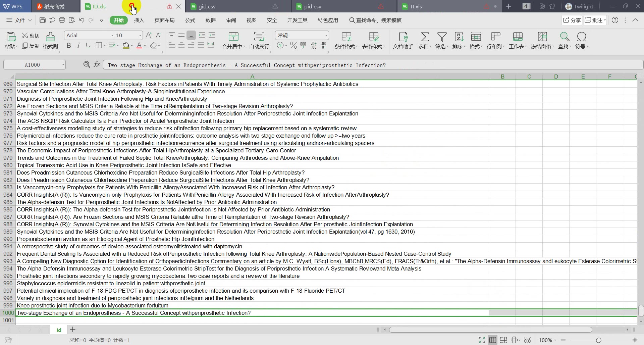Screen dimensions: 644x345
Task: Apply thousands separator (000) format
Action: tap(303, 45)
